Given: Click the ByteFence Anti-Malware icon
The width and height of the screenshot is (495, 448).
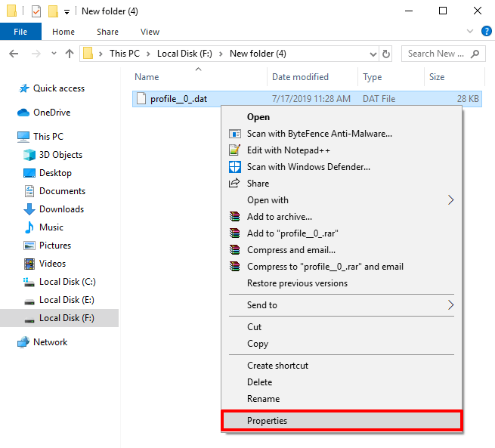Looking at the screenshot, I should point(234,134).
